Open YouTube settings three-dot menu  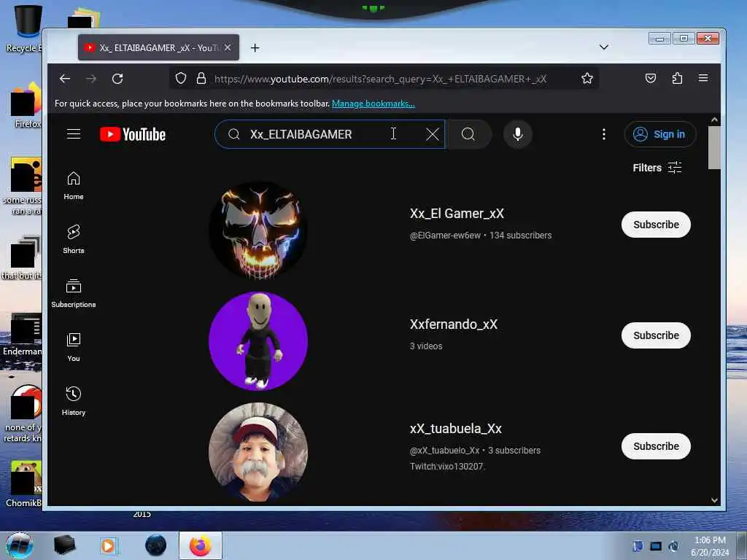coord(603,134)
